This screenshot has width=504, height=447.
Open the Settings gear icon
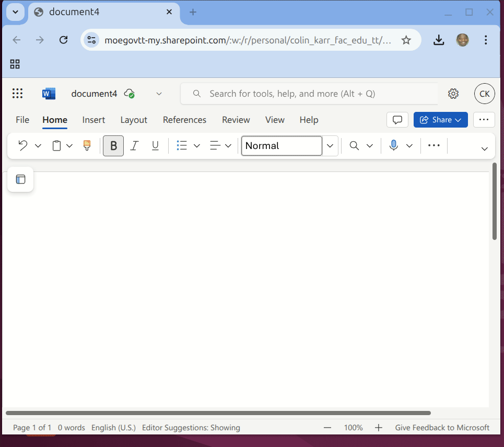453,94
